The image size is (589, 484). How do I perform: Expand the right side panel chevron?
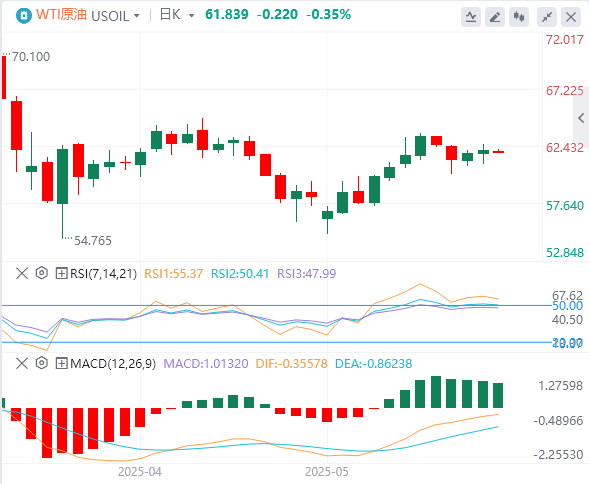pyautogui.click(x=581, y=118)
